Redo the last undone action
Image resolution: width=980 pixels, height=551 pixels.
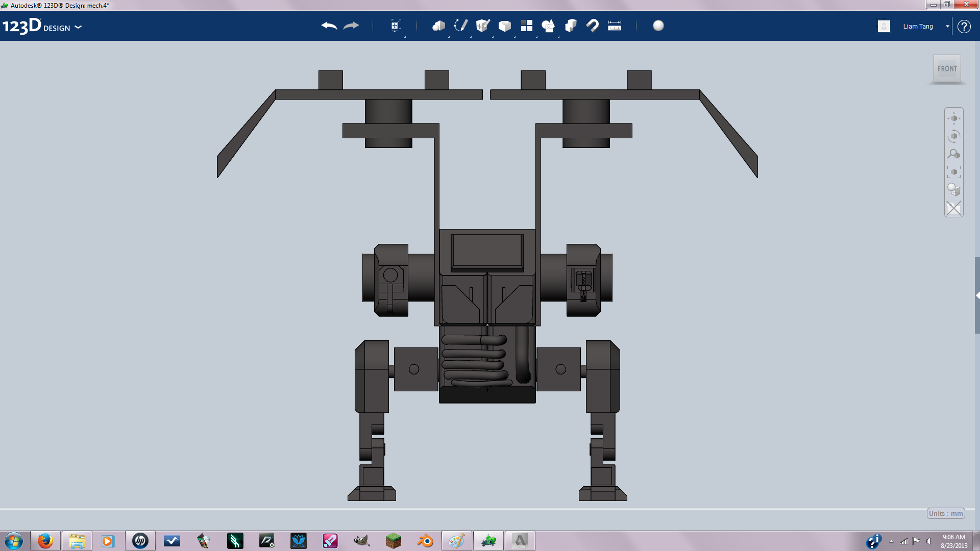(x=351, y=26)
